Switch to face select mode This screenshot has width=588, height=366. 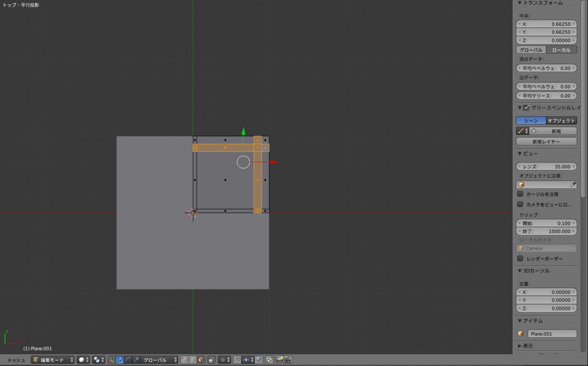coord(200,360)
